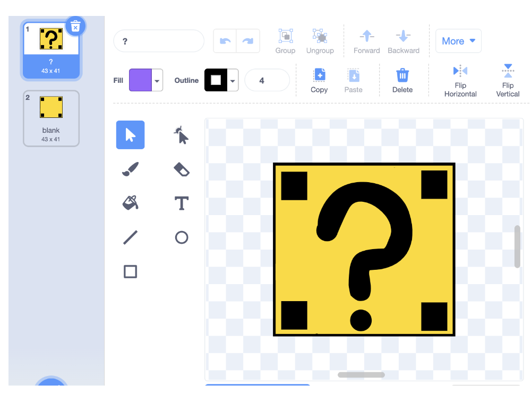Click the Select arrow tool
This screenshot has width=532, height=393.
coord(130,135)
